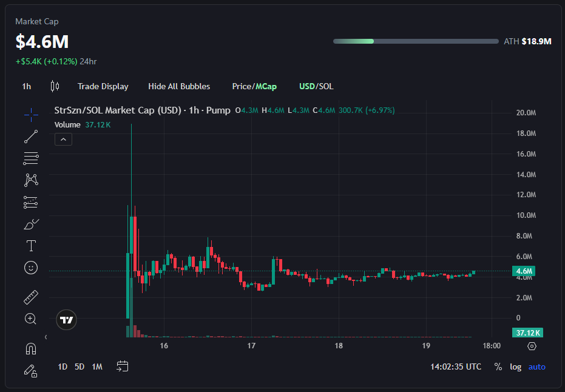Viewport: 565px width, 392px height.
Task: Select the crosshair cursor tool
Action: (30, 114)
